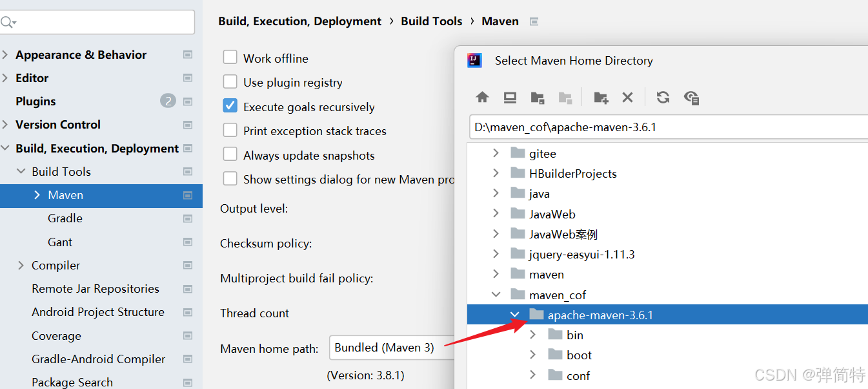The height and width of the screenshot is (389, 868).
Task: Collapse the maven_cof folder
Action: pos(496,295)
